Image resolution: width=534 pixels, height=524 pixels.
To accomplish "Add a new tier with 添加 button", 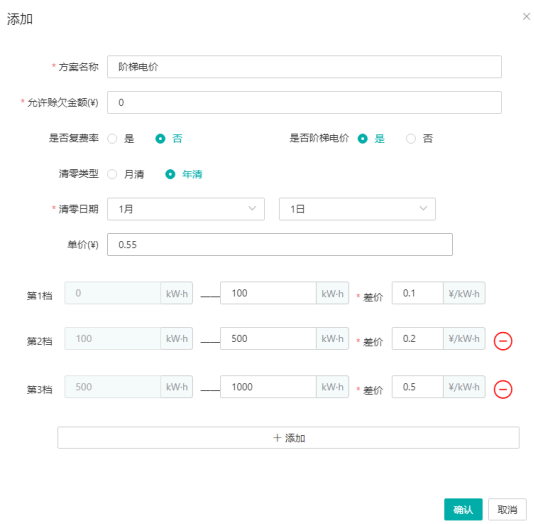I will pyautogui.click(x=288, y=438).
